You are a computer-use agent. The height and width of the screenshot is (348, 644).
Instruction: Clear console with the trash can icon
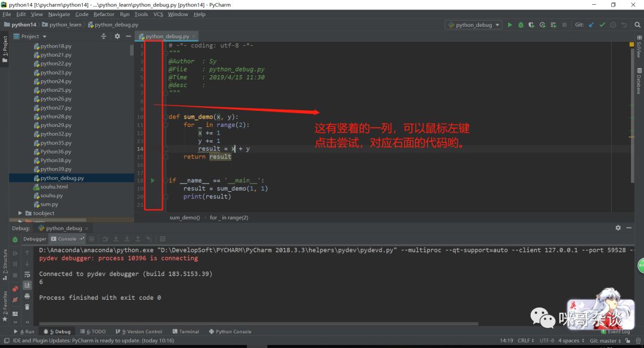[x=27, y=307]
